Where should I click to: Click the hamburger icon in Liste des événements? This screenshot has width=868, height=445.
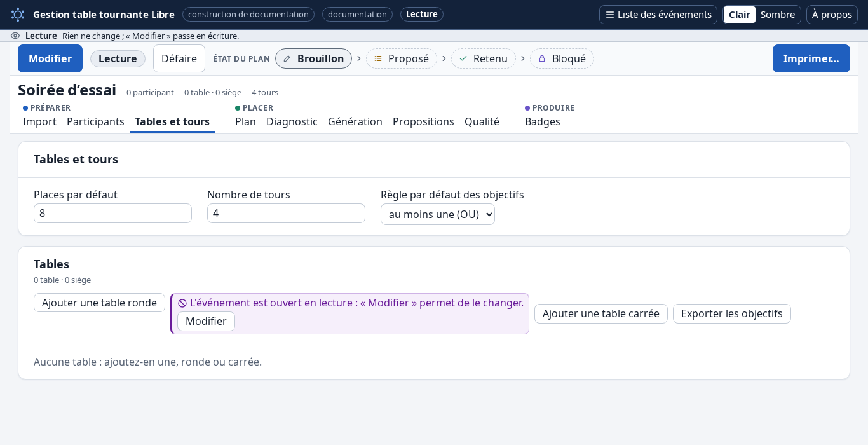(x=609, y=15)
